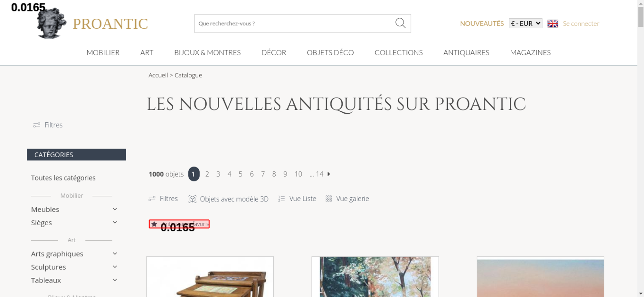Switch to Vue Liste layout

coord(297,199)
